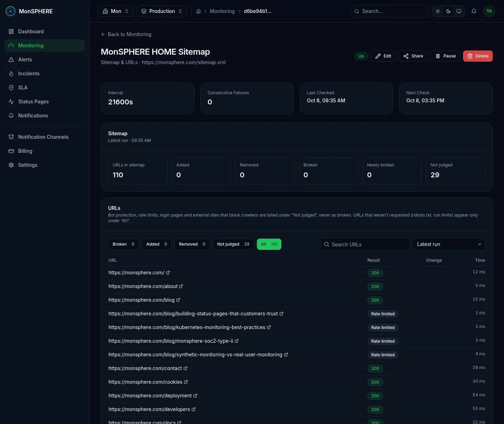Select system theme monitor icon
The image size is (504, 424).
click(459, 11)
